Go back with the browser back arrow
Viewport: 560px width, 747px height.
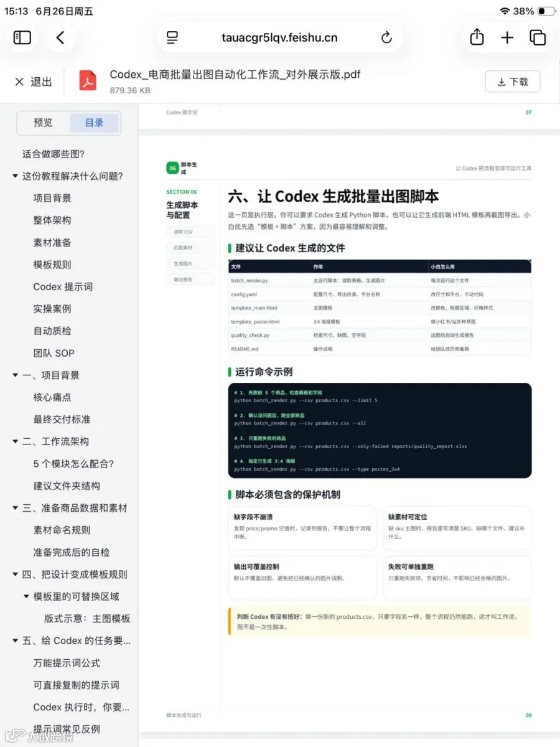60,38
